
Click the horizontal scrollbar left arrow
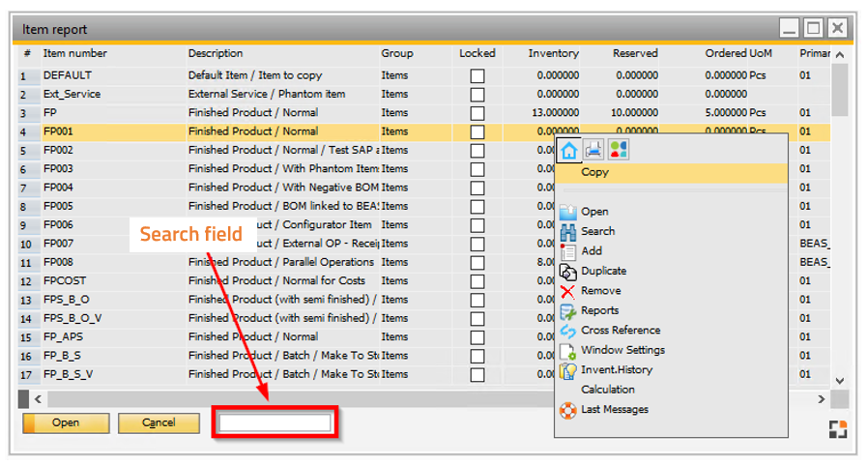(x=38, y=398)
